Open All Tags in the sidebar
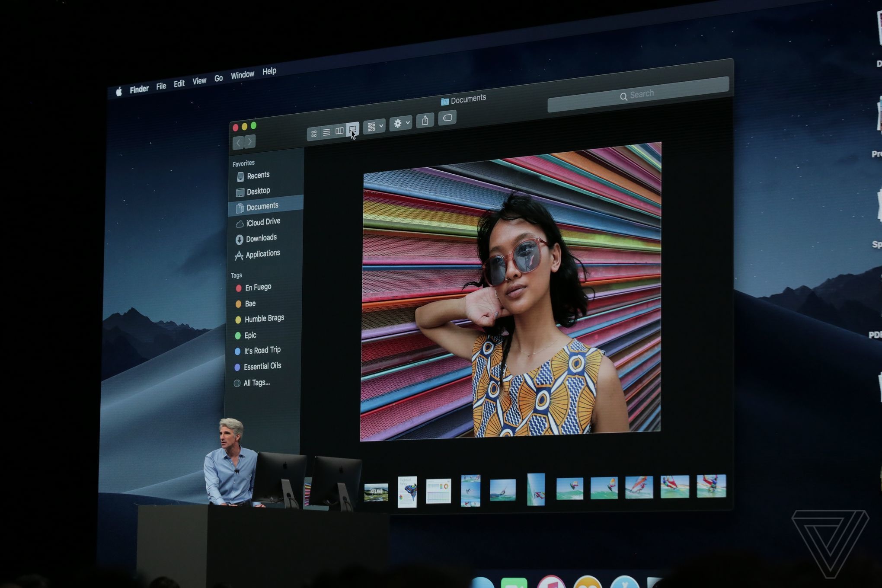 click(257, 383)
